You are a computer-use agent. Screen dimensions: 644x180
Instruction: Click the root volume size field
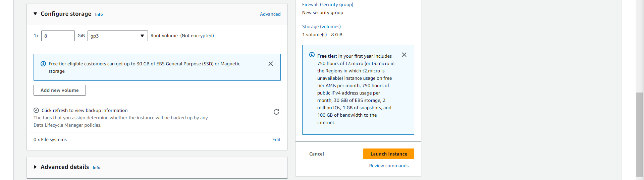tap(58, 36)
